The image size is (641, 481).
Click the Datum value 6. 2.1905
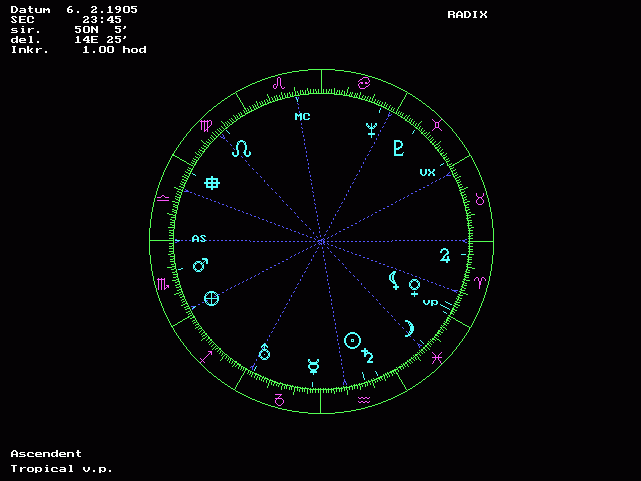point(102,10)
